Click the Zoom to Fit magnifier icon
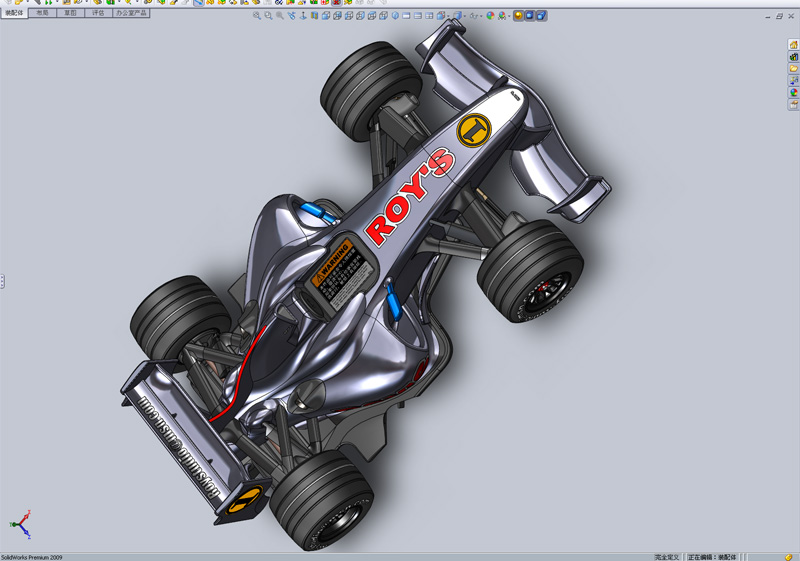 257,16
